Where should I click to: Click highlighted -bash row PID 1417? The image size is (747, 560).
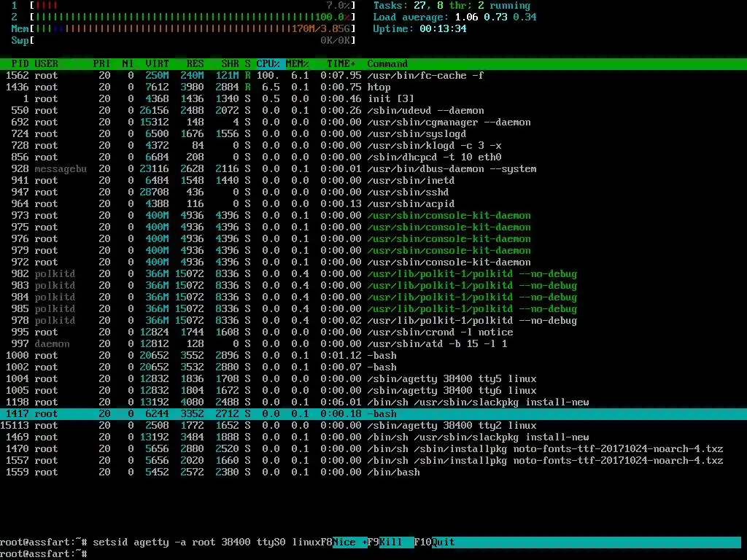pos(373,414)
